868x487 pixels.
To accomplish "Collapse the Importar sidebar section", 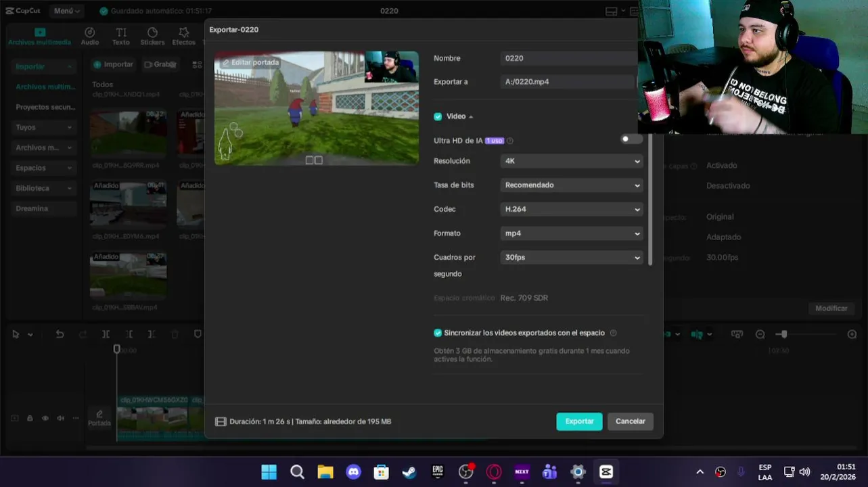I will pyautogui.click(x=43, y=66).
